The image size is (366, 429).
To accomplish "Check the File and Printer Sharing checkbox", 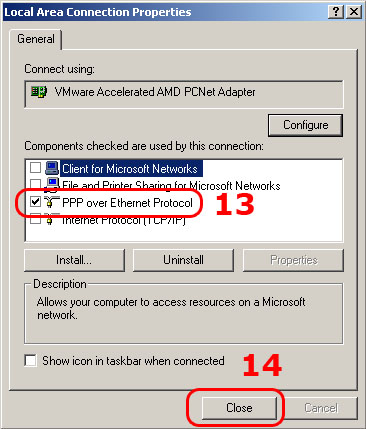I will (35, 184).
